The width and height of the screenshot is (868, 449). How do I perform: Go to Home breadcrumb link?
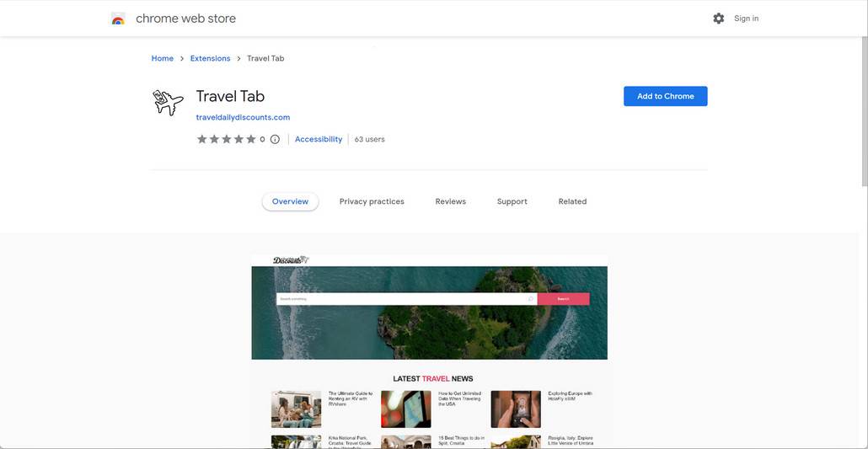point(162,58)
